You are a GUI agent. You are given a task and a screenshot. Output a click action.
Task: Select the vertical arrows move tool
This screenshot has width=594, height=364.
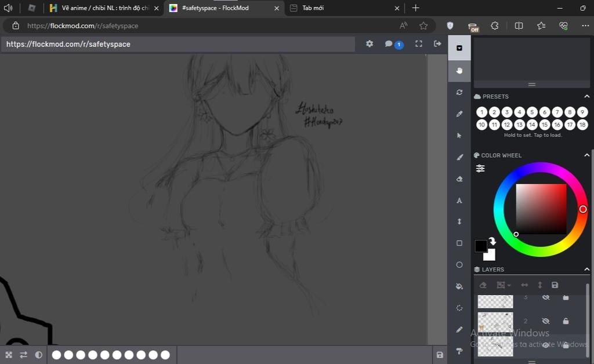[x=459, y=222]
